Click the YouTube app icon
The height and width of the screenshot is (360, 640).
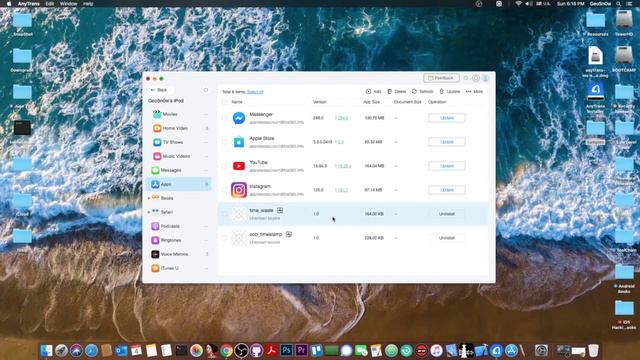point(239,166)
